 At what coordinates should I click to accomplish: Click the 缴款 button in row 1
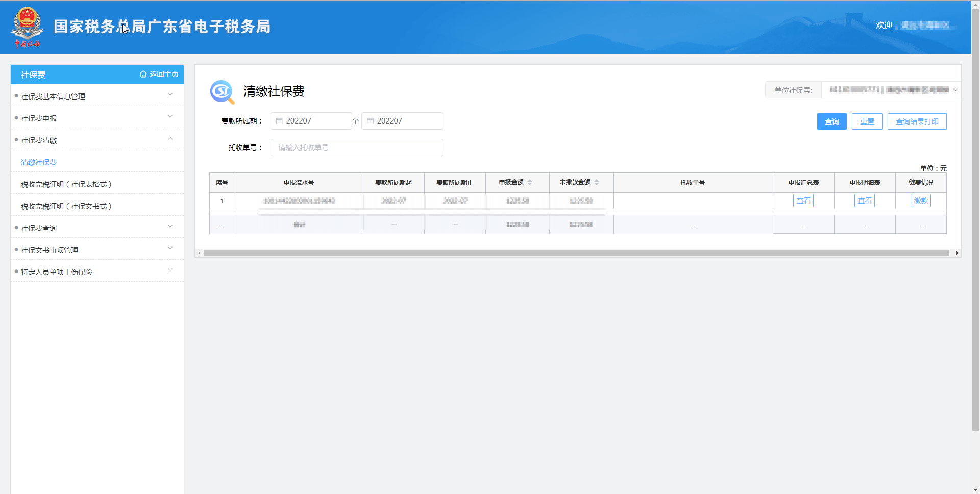pos(920,201)
